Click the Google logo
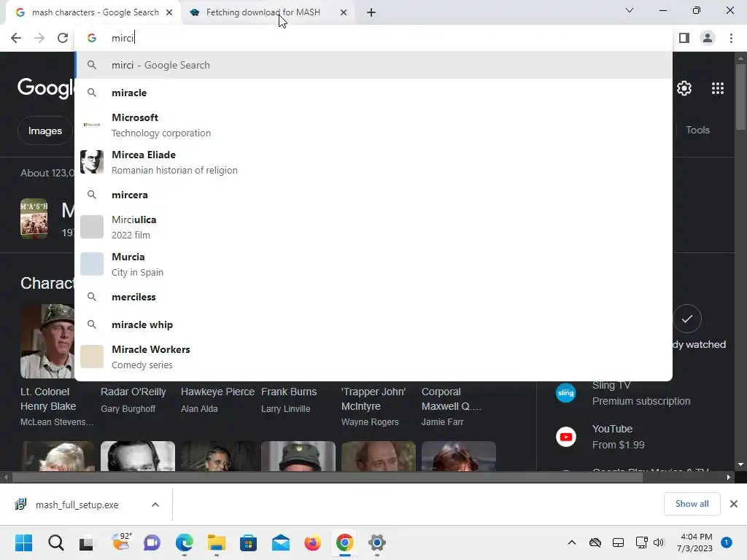This screenshot has height=560, width=747. (46, 88)
